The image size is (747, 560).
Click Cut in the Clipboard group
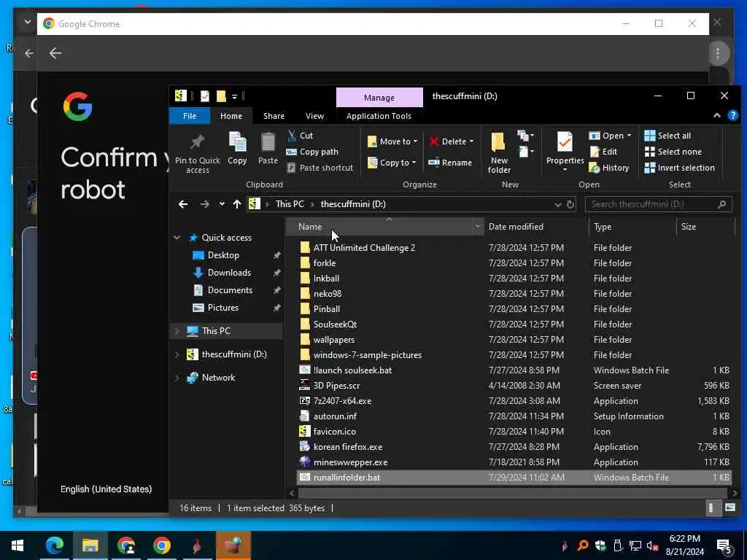tap(300, 136)
